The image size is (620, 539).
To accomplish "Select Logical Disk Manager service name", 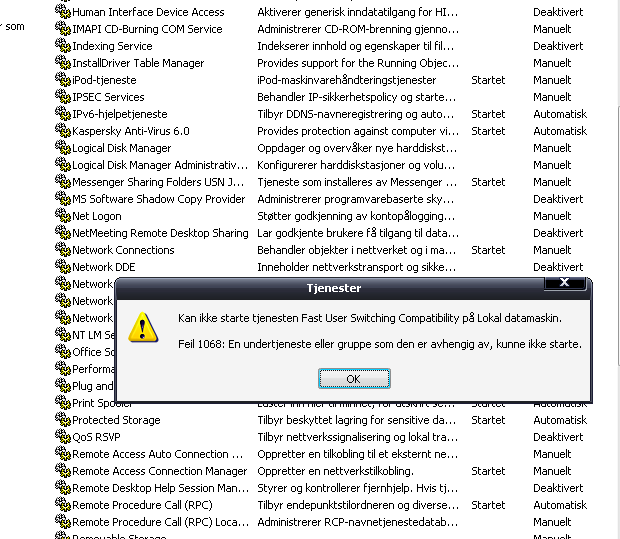I will 122,148.
